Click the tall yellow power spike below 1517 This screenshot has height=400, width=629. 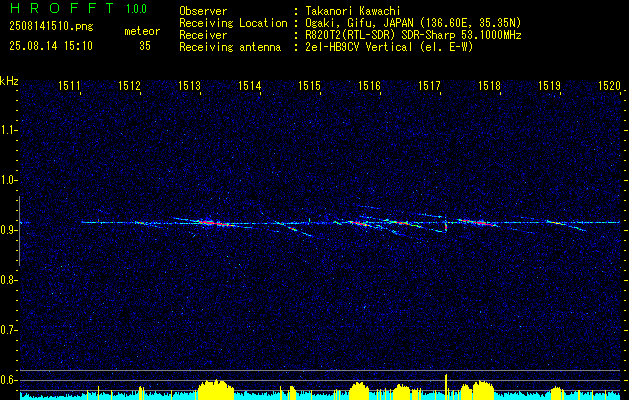[446, 387]
